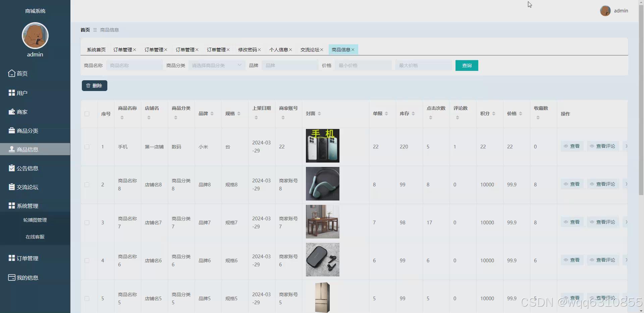Click 查看评论 for the 手机 product
This screenshot has height=313, width=644.
click(x=602, y=146)
